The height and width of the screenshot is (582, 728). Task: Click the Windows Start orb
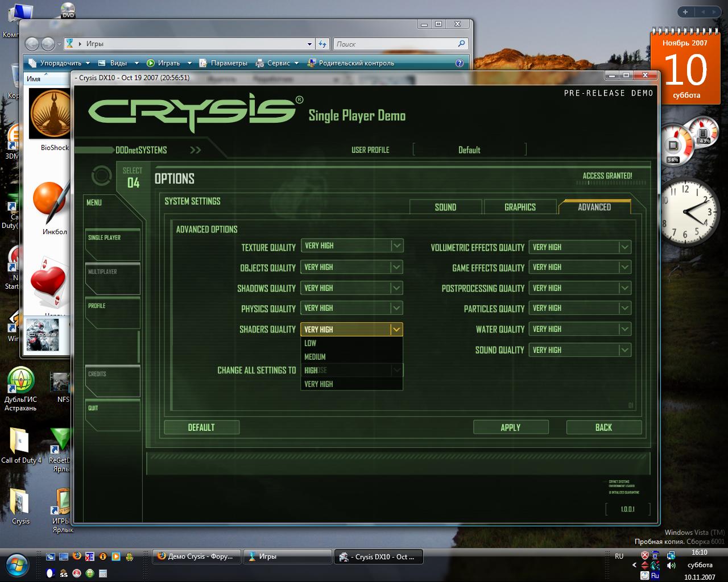[x=17, y=564]
